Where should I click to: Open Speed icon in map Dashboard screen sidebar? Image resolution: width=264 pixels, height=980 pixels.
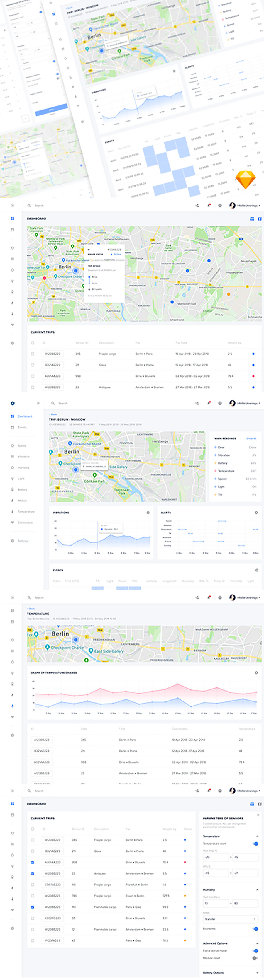coord(12,248)
